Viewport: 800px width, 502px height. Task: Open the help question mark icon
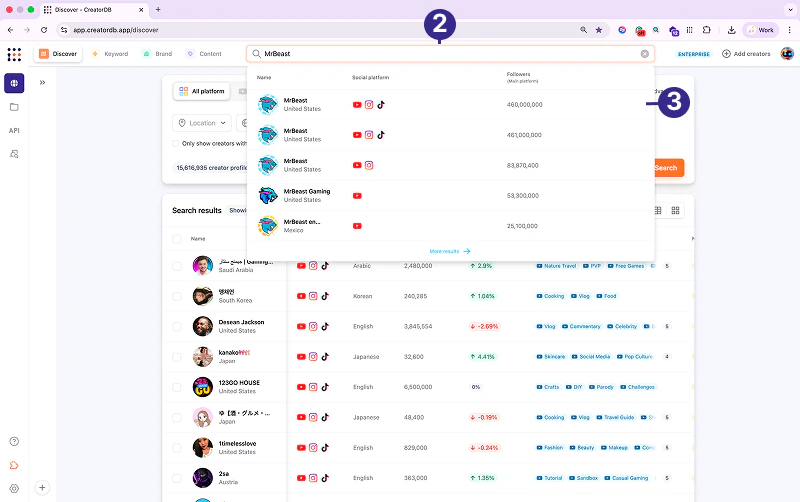(14, 441)
